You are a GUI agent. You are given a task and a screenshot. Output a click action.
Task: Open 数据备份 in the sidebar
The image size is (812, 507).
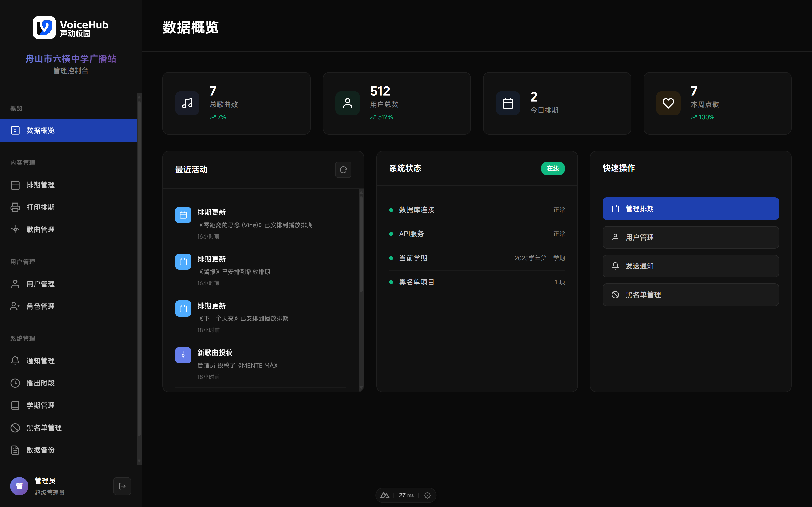(68, 450)
